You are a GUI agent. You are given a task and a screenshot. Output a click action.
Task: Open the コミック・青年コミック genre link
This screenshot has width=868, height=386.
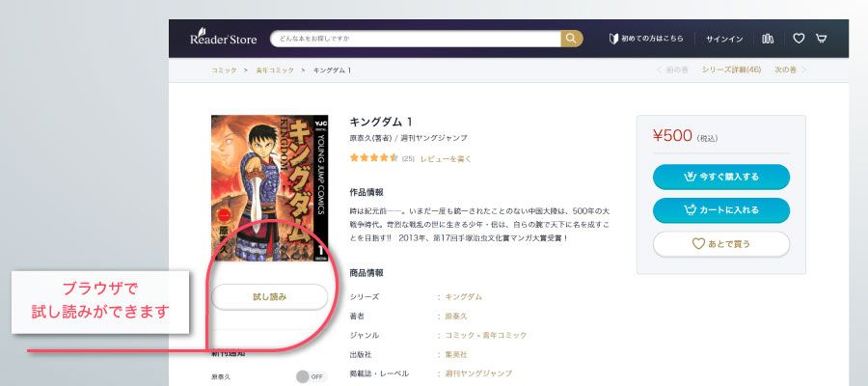(x=486, y=335)
